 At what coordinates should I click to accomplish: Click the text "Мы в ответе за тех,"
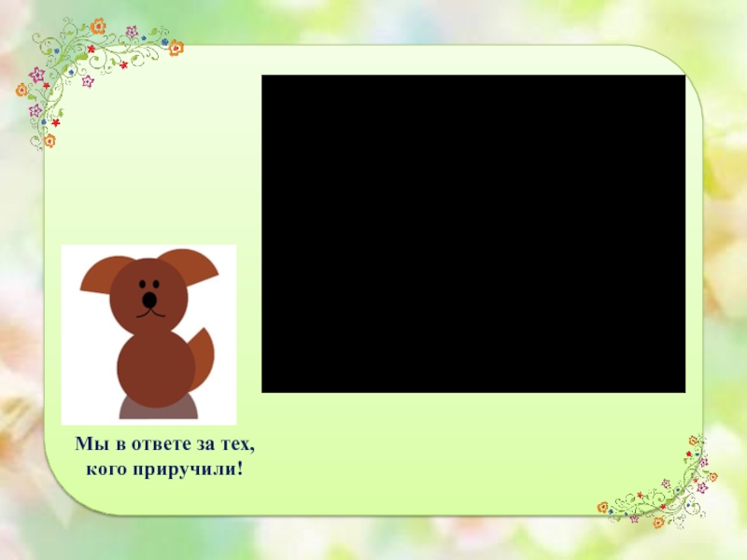165,444
